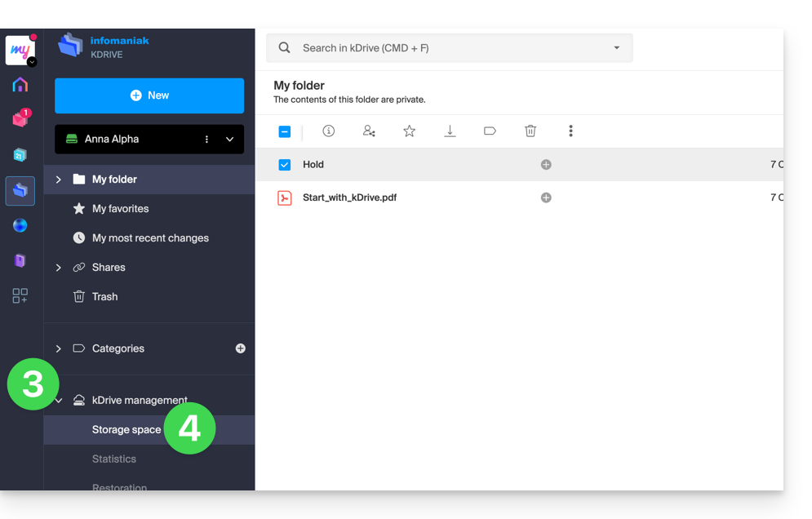
Task: Select Storage space under kDrive management
Action: (x=126, y=430)
